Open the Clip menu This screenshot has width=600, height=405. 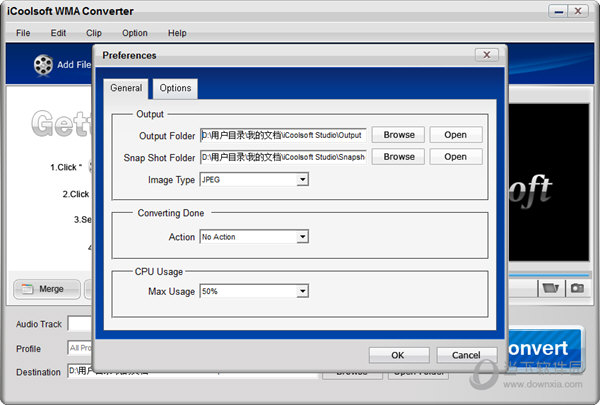94,33
